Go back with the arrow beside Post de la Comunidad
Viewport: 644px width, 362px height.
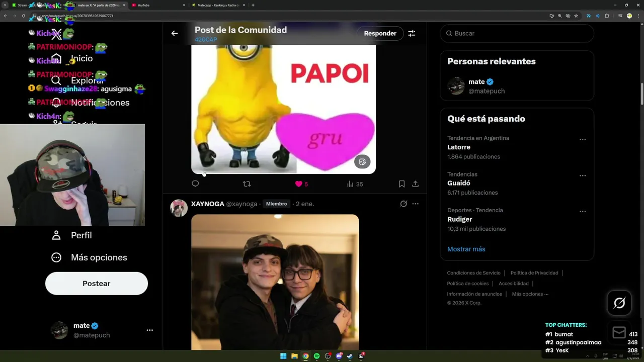pos(175,33)
